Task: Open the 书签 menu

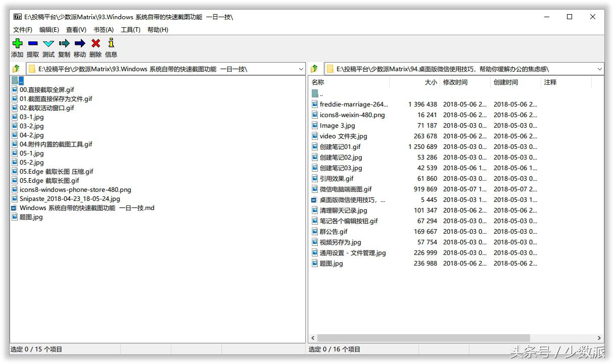Action: point(103,30)
